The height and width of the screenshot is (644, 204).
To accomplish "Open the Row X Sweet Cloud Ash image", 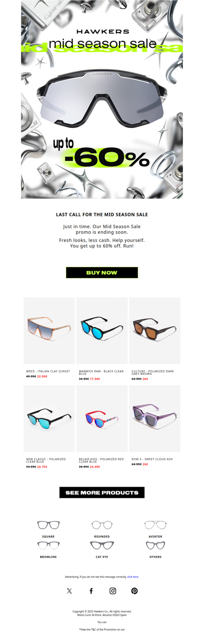I will click(155, 418).
